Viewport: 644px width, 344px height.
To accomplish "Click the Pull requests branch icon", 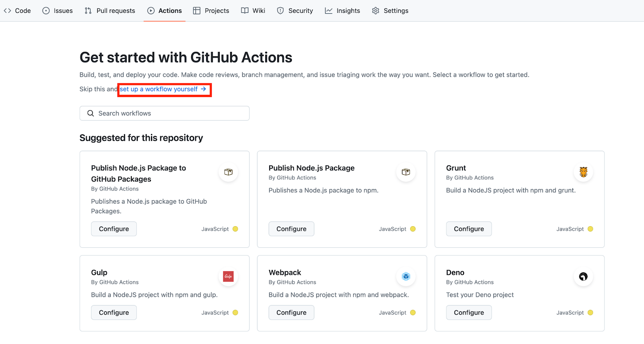I will pos(88,11).
